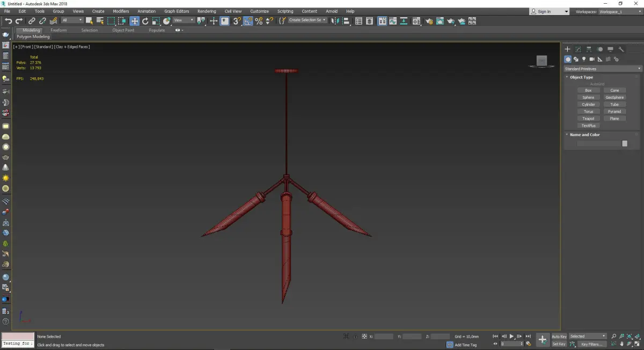The height and width of the screenshot is (350, 644).
Task: Open the Standard Primitives dropdown
Action: 602,69
